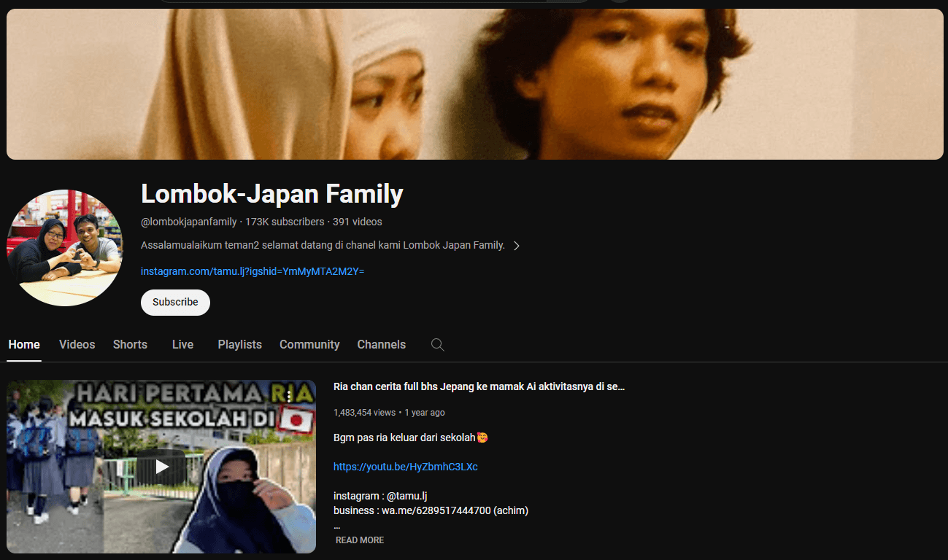Click the video title about Ria chan
Image resolution: width=948 pixels, height=560 pixels.
click(x=479, y=386)
